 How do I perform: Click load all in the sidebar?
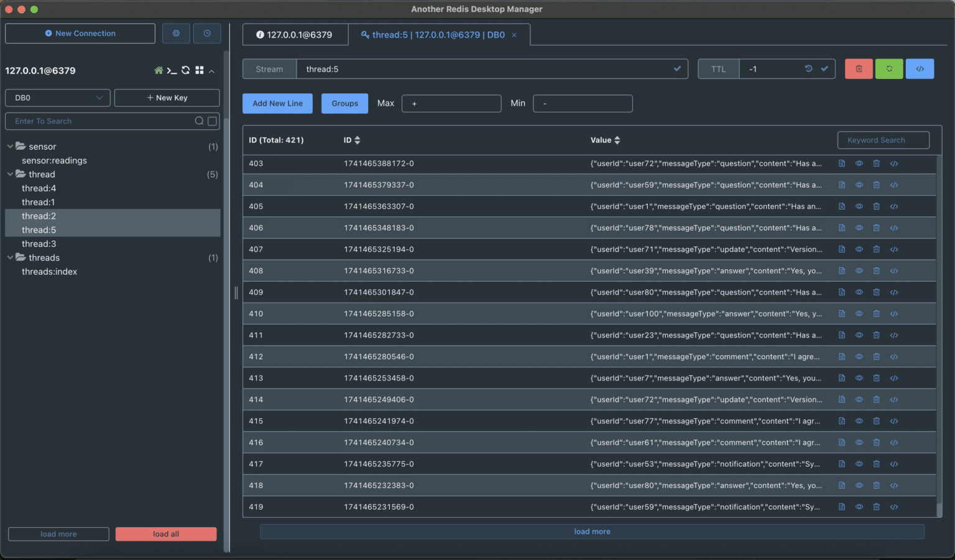pos(165,534)
